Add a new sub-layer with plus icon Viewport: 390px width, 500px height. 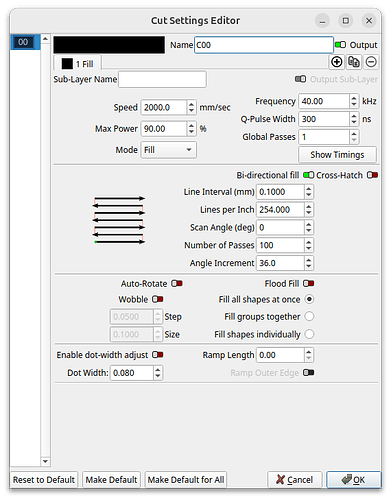point(336,62)
